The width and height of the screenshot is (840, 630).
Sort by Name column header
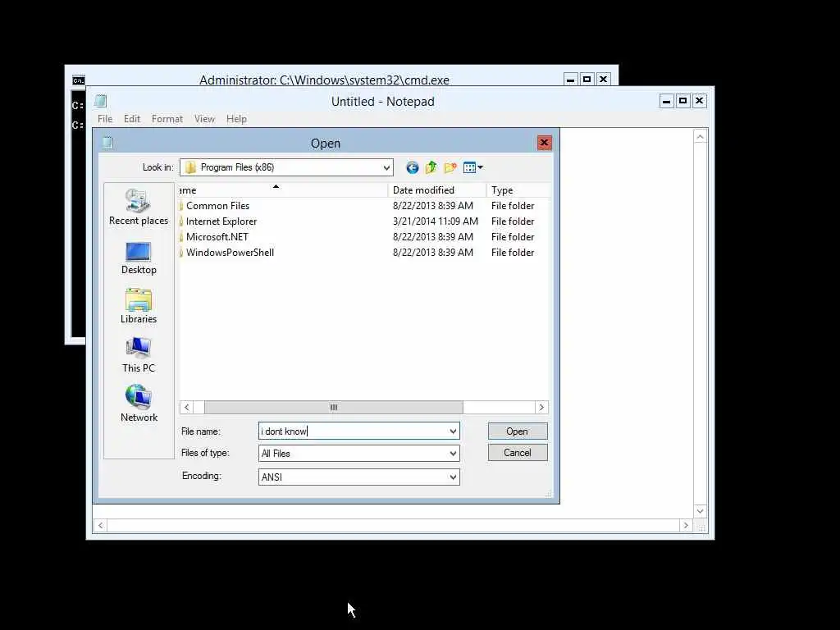pyautogui.click(x=283, y=190)
